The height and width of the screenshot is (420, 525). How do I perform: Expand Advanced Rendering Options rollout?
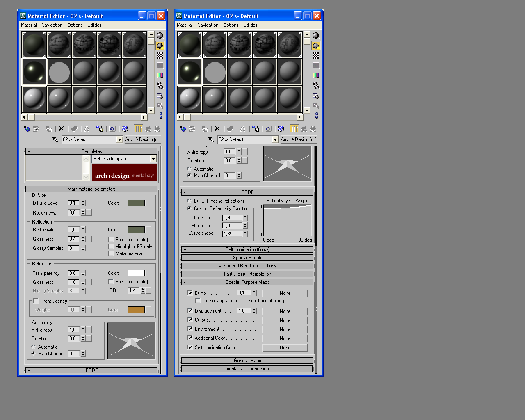[247, 266]
